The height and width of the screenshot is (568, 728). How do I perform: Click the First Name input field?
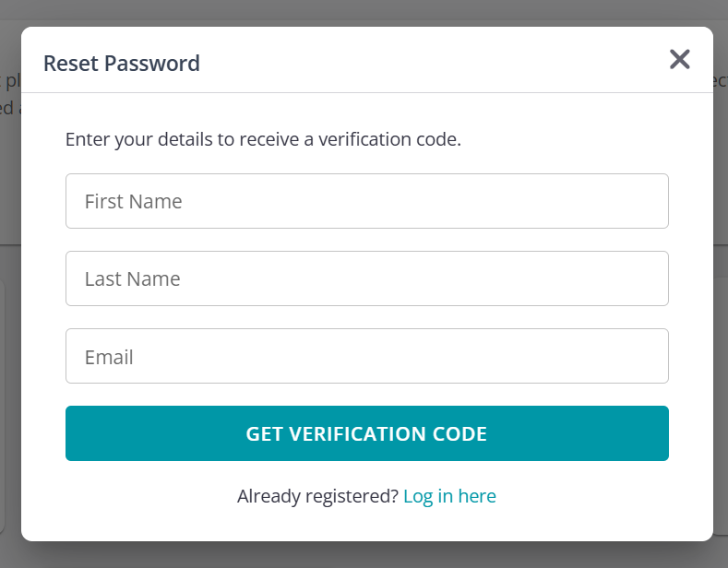point(366,201)
